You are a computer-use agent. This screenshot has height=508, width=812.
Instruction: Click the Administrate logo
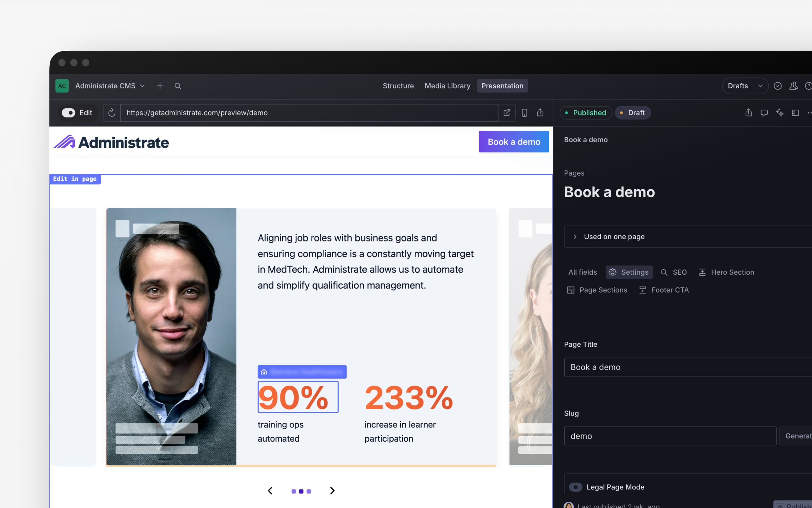[x=111, y=142]
